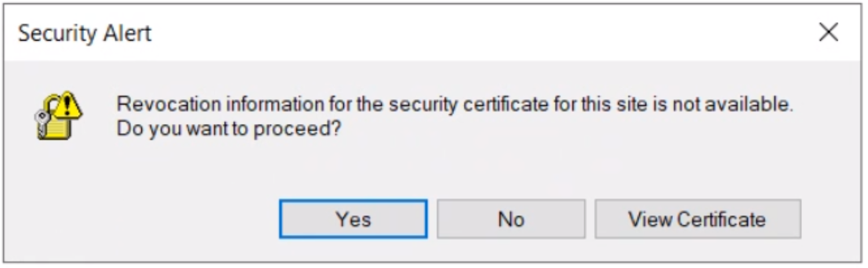
Task: Decline proceeding by choosing No
Action: (511, 219)
